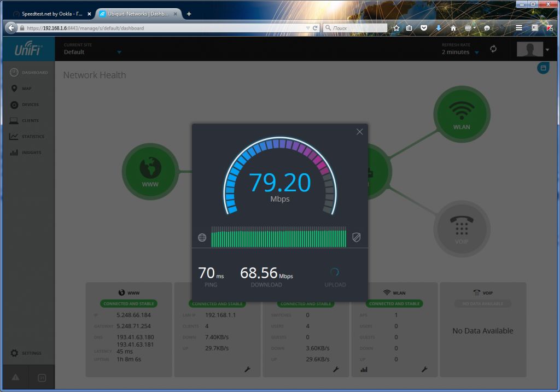Open the WLAN card wrench tool
The image size is (560, 392).
pos(424,370)
